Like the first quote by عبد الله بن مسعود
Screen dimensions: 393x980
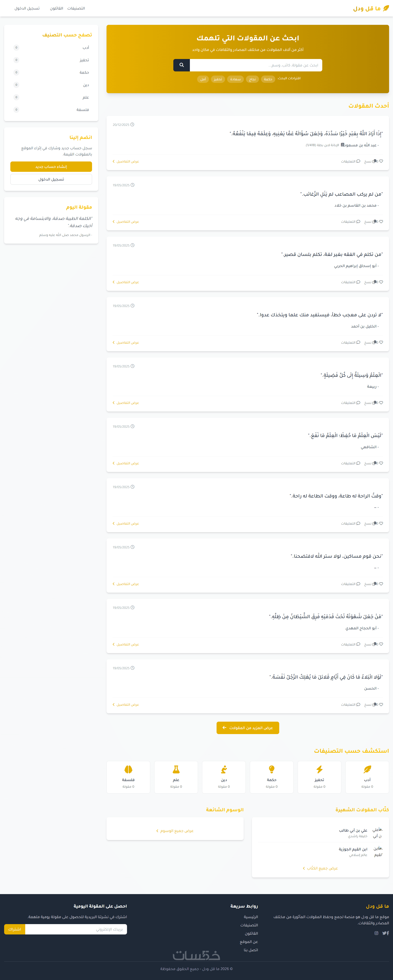coord(381,161)
